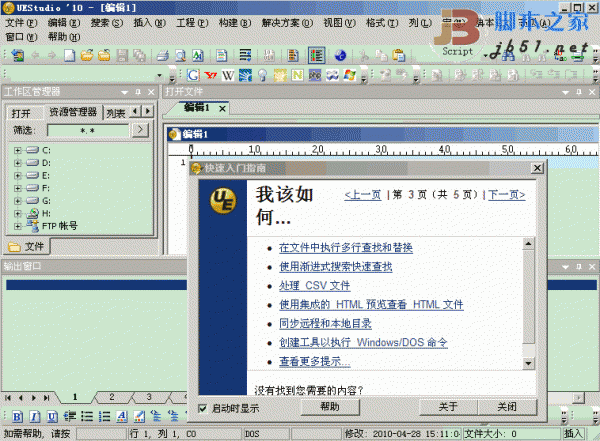600x441 pixels.
Task: Open the 帮助(H) menu
Action: [x=64, y=37]
